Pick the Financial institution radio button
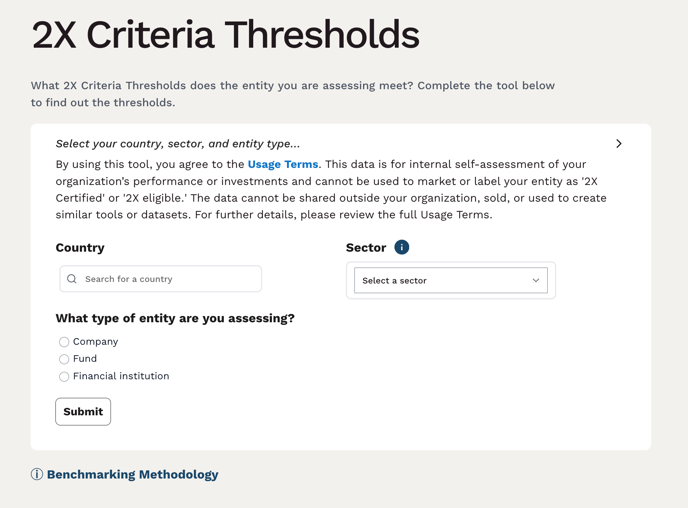Image resolution: width=688 pixels, height=508 pixels. 64,377
